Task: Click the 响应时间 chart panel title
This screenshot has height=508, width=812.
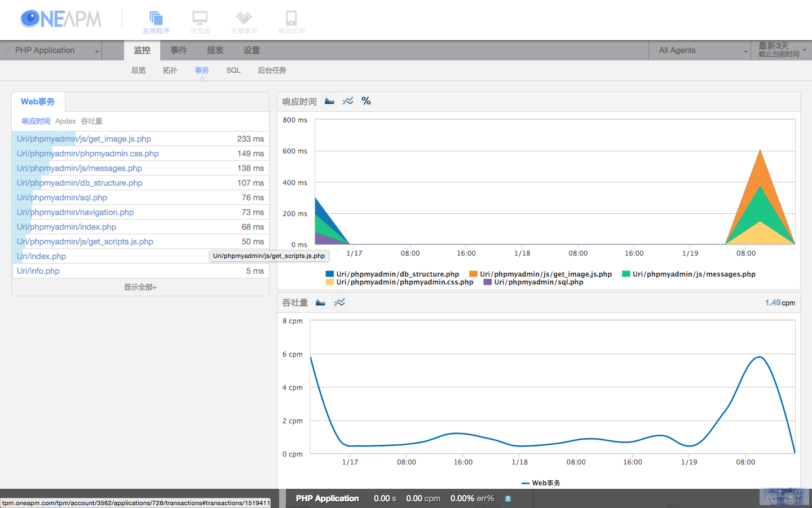Action: (299, 102)
